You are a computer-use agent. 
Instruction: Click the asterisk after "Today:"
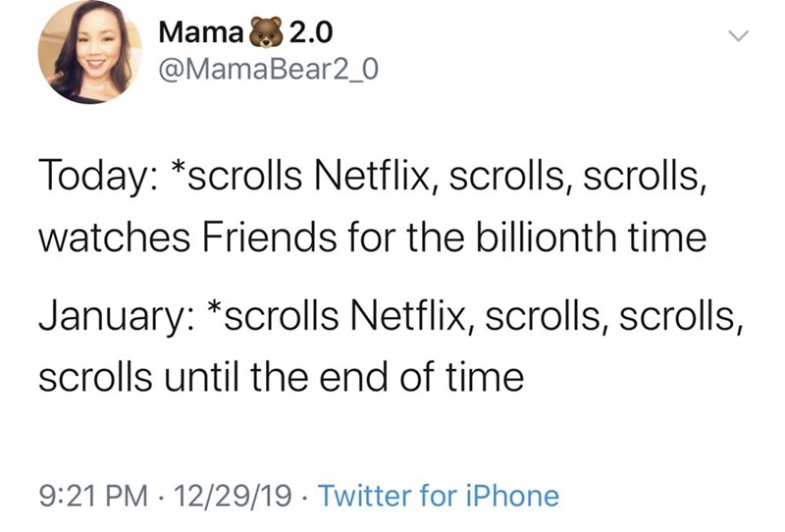click(178, 171)
